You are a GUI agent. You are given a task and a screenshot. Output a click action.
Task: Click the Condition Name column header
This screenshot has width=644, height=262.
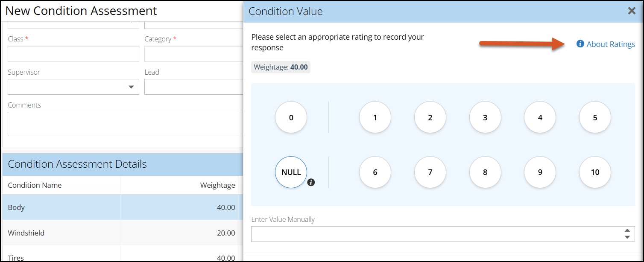click(35, 185)
